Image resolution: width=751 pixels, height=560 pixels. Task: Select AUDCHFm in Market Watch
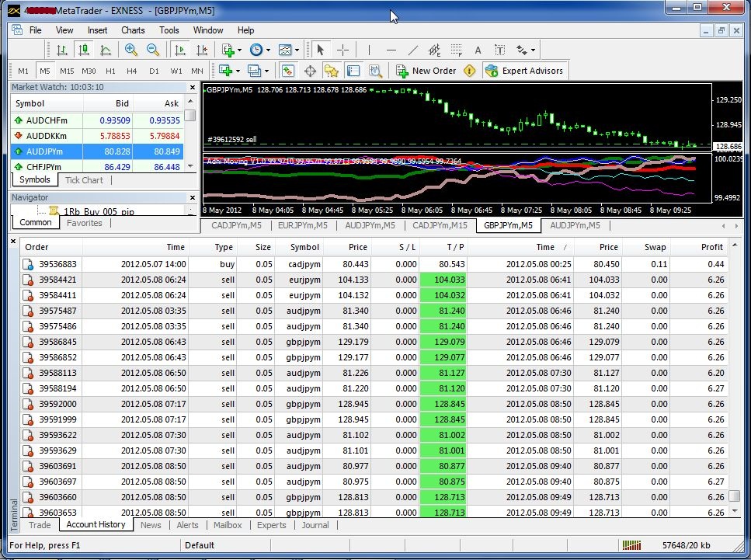click(97, 120)
